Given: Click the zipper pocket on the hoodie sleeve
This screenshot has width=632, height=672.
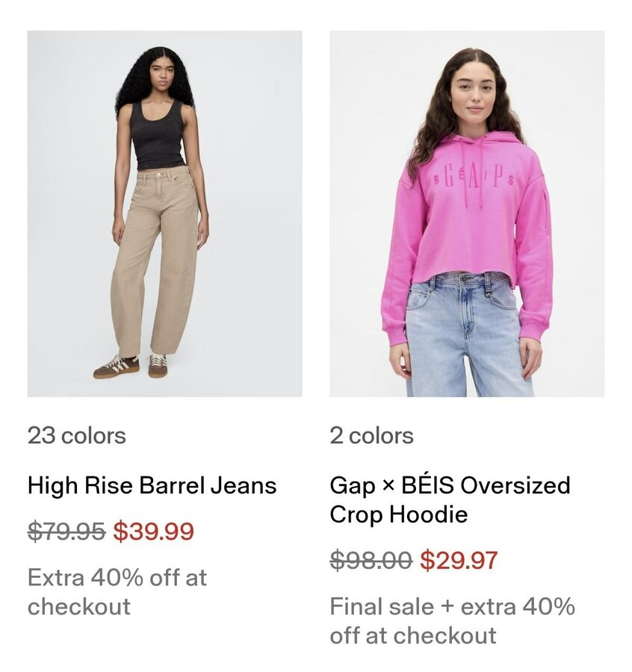Looking at the screenshot, I should point(545,212).
